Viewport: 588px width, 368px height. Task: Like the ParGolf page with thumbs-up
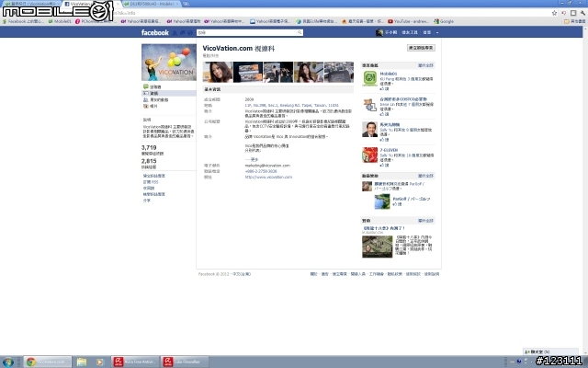(x=397, y=204)
